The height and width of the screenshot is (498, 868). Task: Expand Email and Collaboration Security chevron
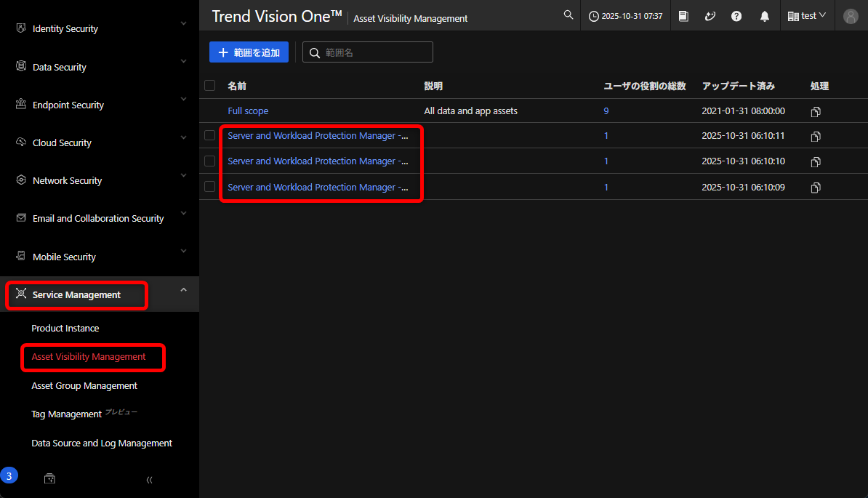click(x=183, y=213)
